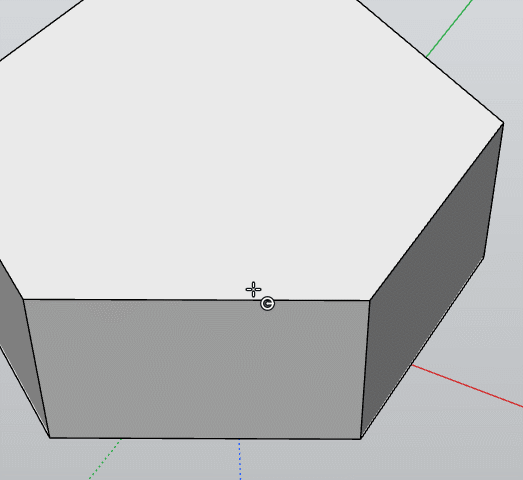
Task: Select vertical edge between front and left faces
Action: point(37,369)
